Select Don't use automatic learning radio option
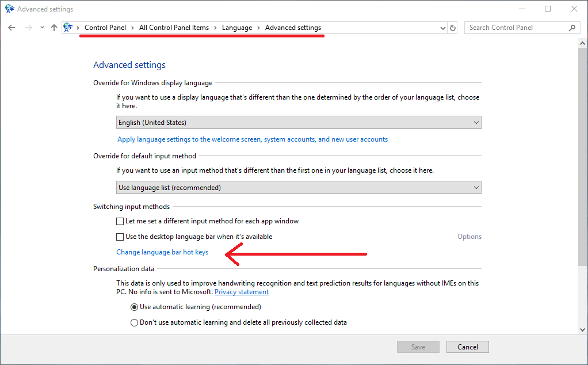This screenshot has width=588, height=365. [134, 322]
